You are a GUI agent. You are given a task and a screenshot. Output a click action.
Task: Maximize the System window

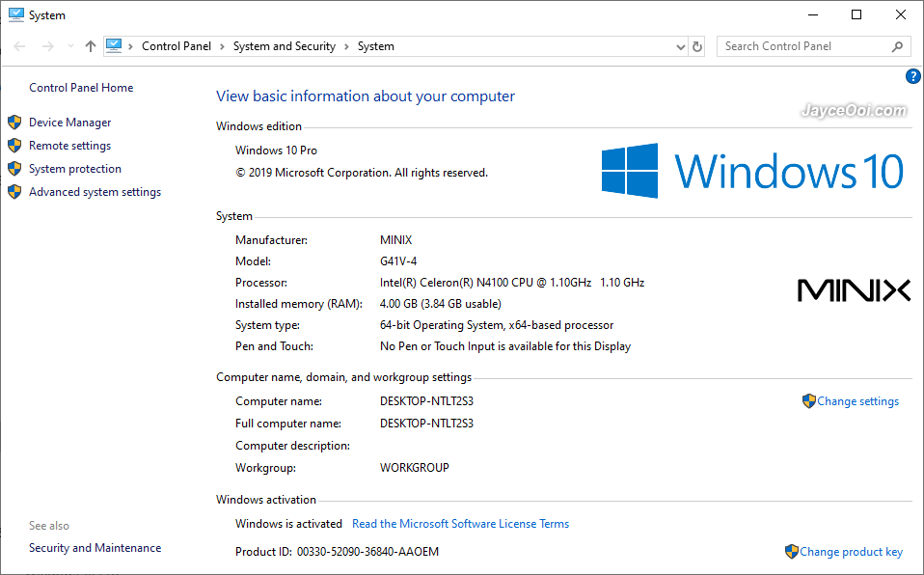pos(856,14)
